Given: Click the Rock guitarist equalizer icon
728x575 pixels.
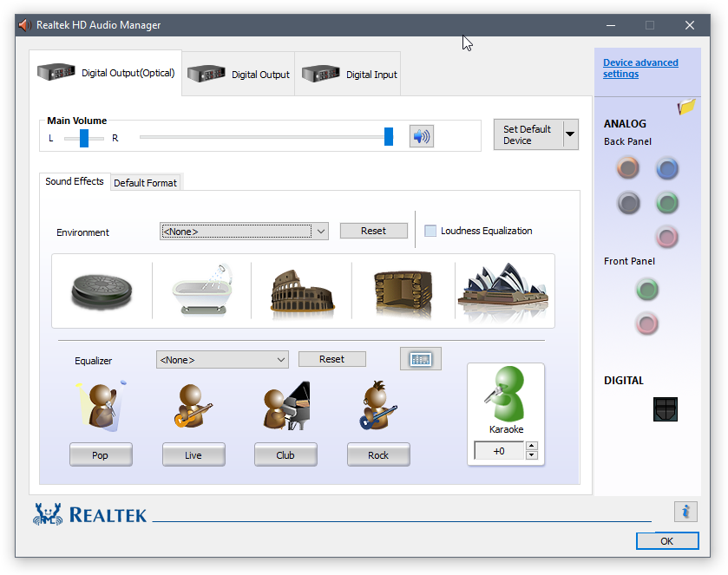Looking at the screenshot, I should (378, 406).
